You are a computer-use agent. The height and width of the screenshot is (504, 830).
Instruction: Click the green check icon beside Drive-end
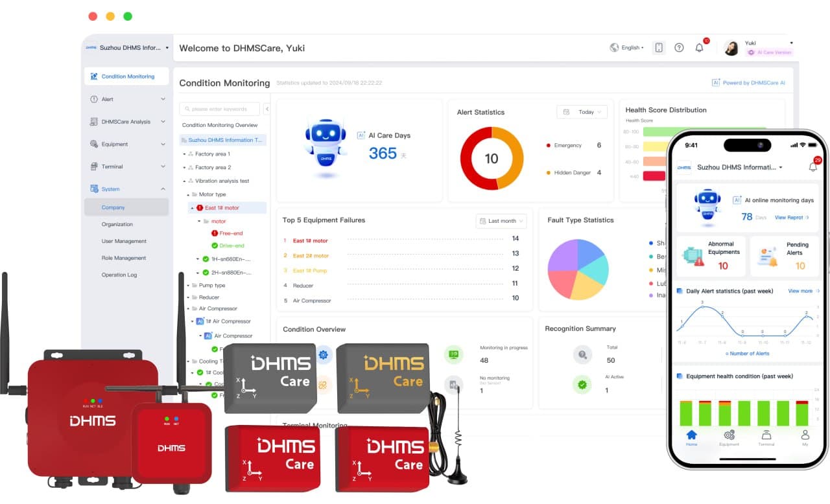pos(215,246)
